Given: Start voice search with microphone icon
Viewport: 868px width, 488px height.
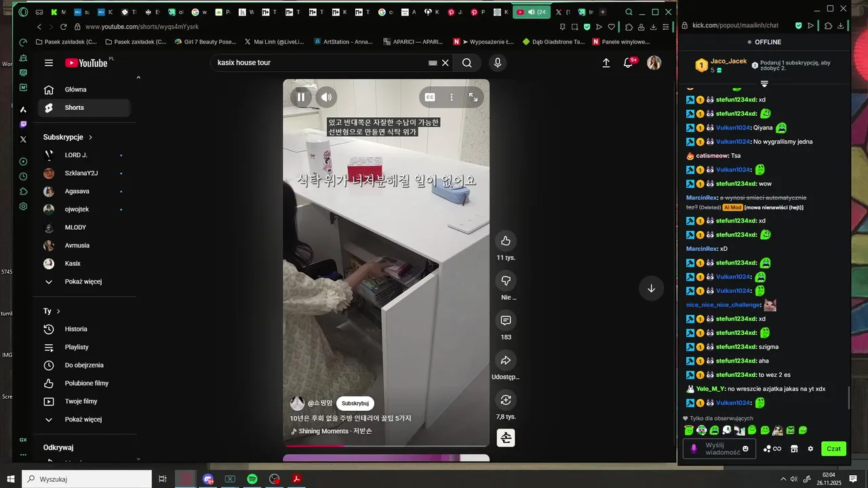Looking at the screenshot, I should click(x=498, y=63).
